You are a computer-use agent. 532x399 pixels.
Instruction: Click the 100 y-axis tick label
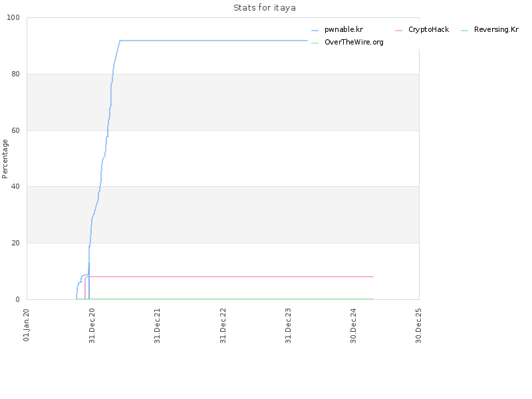point(13,18)
